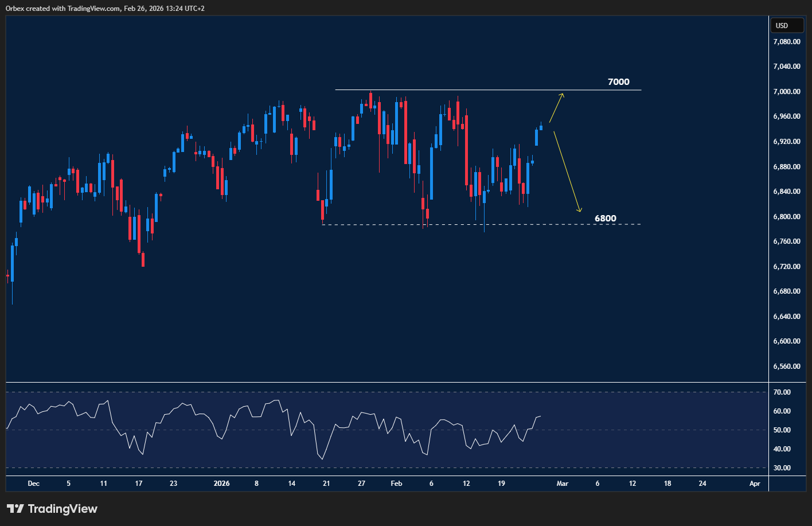812x526 pixels.
Task: Click the 7000 price label text
Action: click(618, 81)
